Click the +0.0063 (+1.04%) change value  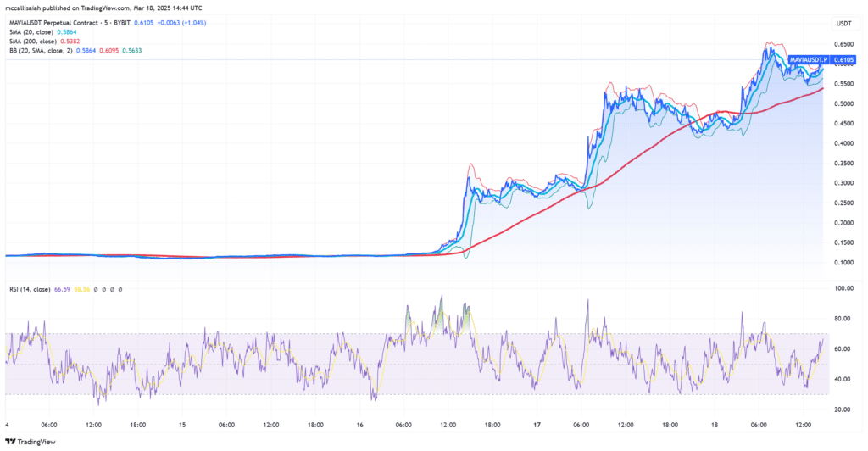pos(181,23)
